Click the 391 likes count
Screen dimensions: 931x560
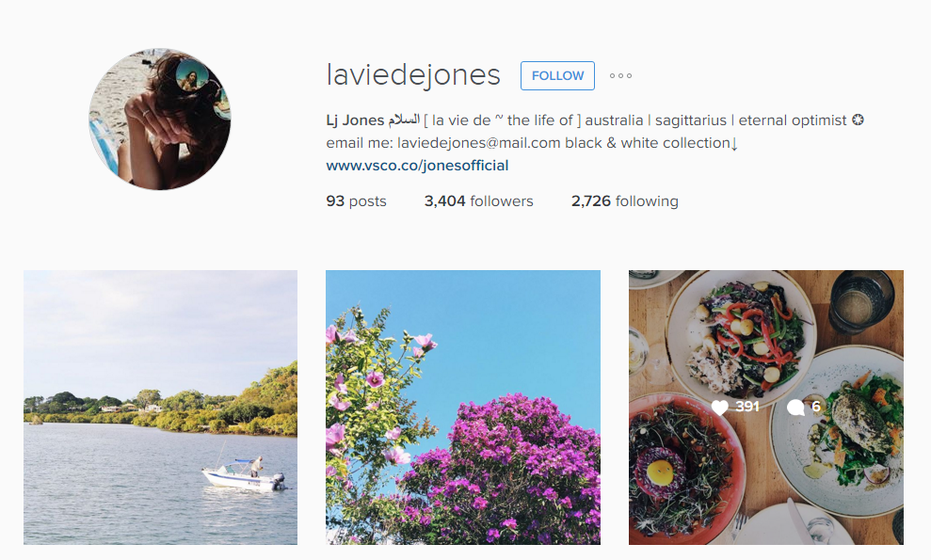point(747,407)
